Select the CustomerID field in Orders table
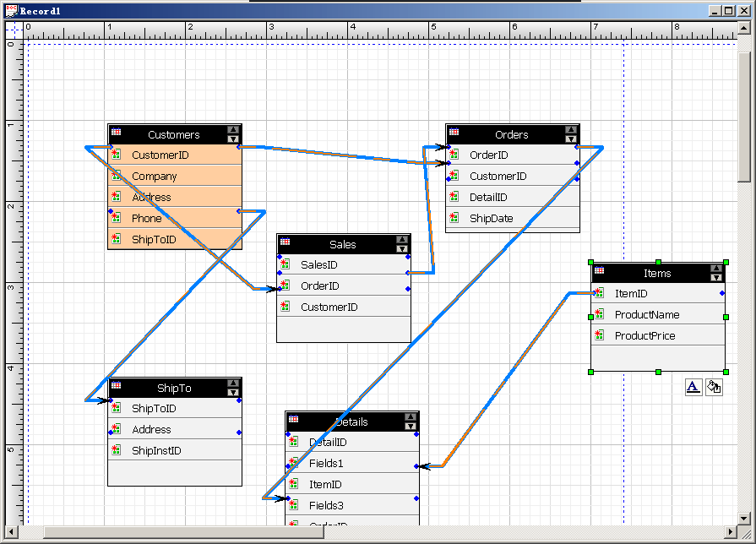Screen dimensions: 756x544 tap(498, 177)
